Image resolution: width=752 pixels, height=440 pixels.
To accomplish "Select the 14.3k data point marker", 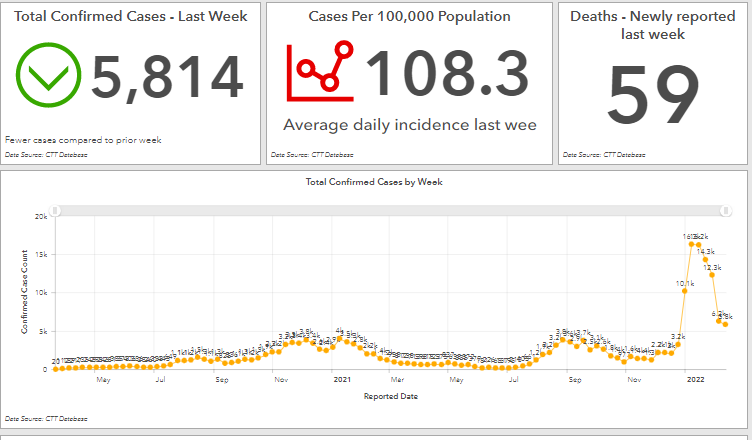I will [x=706, y=260].
